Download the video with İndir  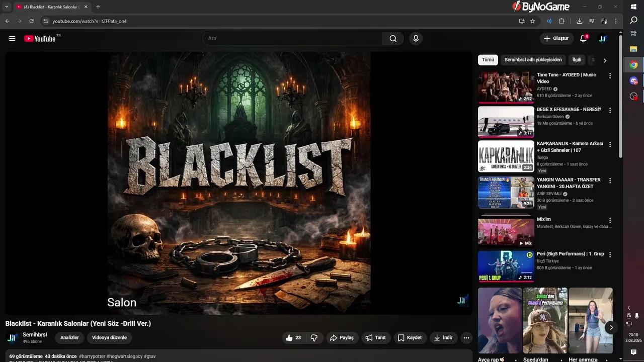pyautogui.click(x=444, y=338)
